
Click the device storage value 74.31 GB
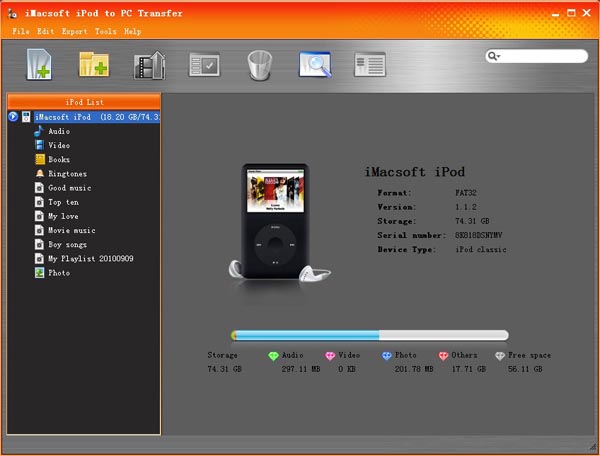(x=472, y=221)
